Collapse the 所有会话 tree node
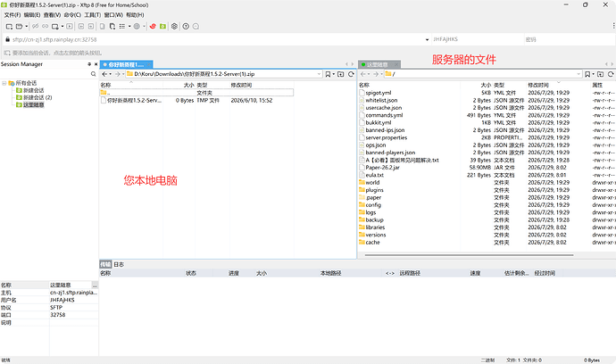This screenshot has height=364, width=616. pyautogui.click(x=4, y=83)
